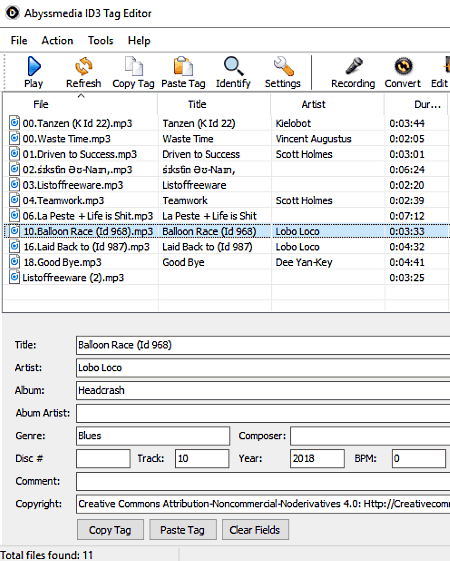Click file icon of 00.Tanzen (K Id 22).mp3
Screen dimensions: 450x561
[14, 122]
